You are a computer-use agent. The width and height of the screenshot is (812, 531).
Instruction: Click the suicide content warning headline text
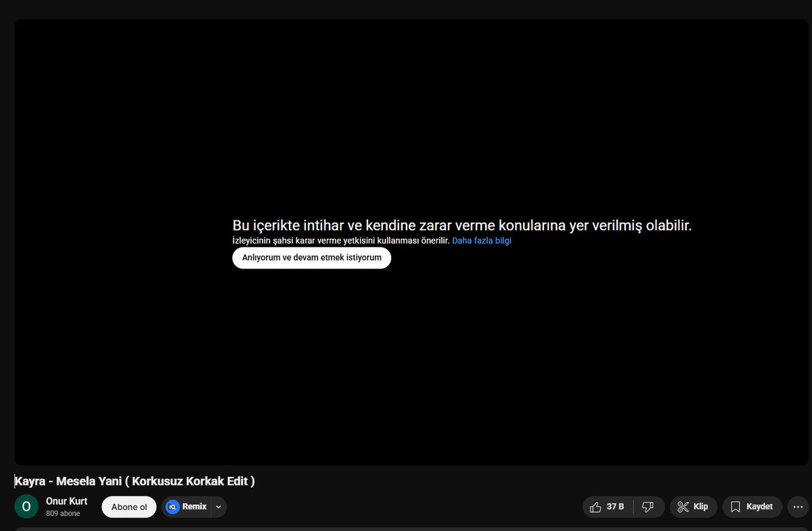462,225
